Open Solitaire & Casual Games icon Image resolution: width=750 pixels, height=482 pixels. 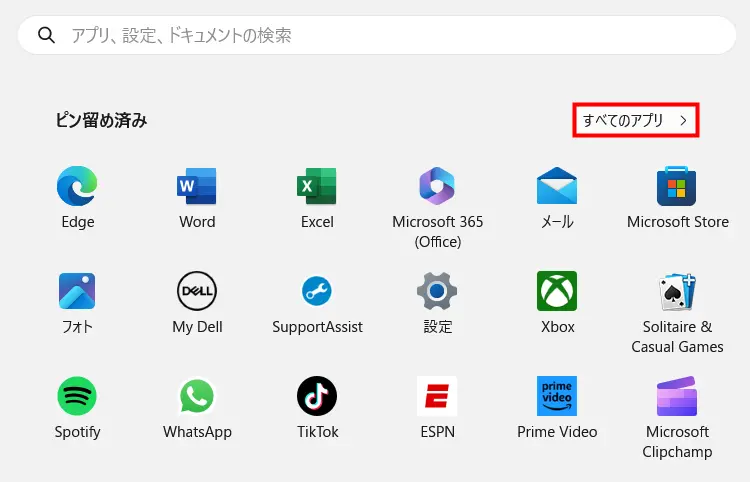(x=677, y=292)
